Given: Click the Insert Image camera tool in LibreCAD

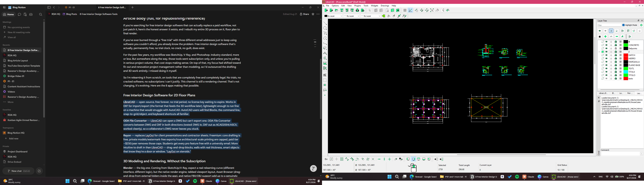Looking at the screenshot, I should [325, 85].
